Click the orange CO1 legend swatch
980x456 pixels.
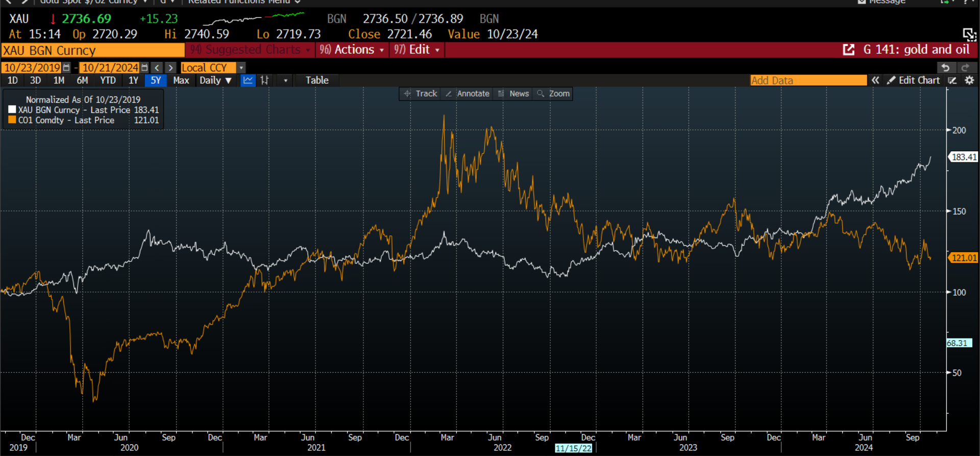[12, 120]
